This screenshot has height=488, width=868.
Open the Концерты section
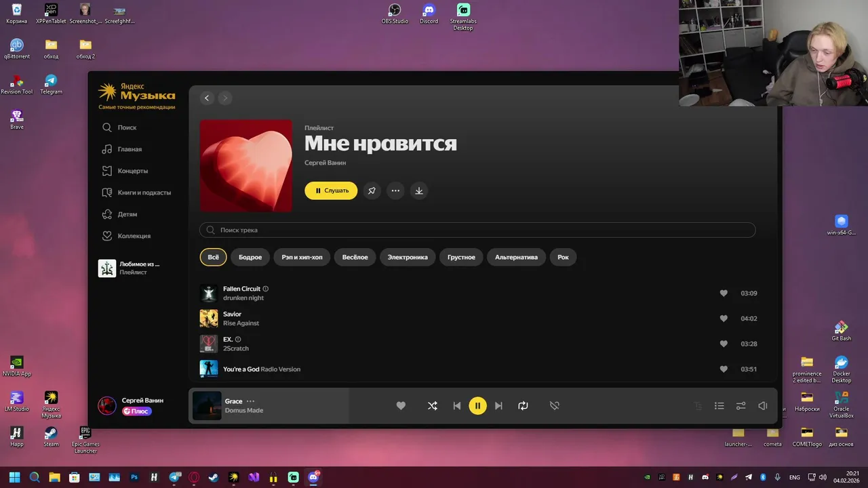pos(125,171)
